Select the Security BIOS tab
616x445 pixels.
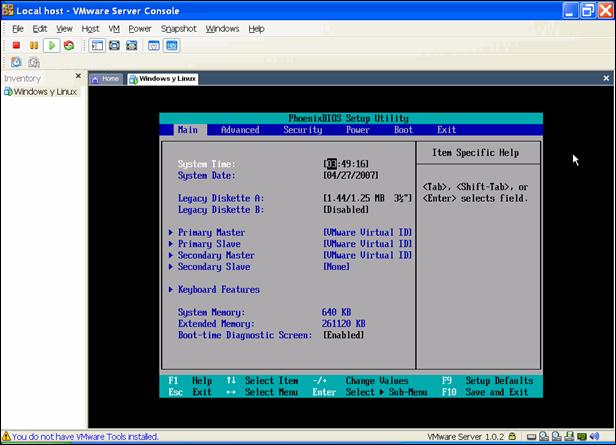[x=302, y=130]
